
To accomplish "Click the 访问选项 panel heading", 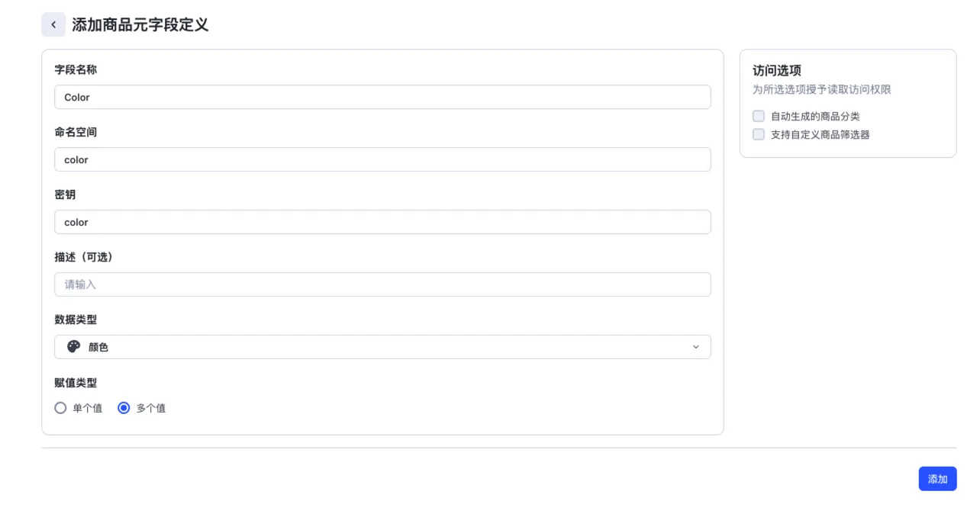I will [777, 70].
